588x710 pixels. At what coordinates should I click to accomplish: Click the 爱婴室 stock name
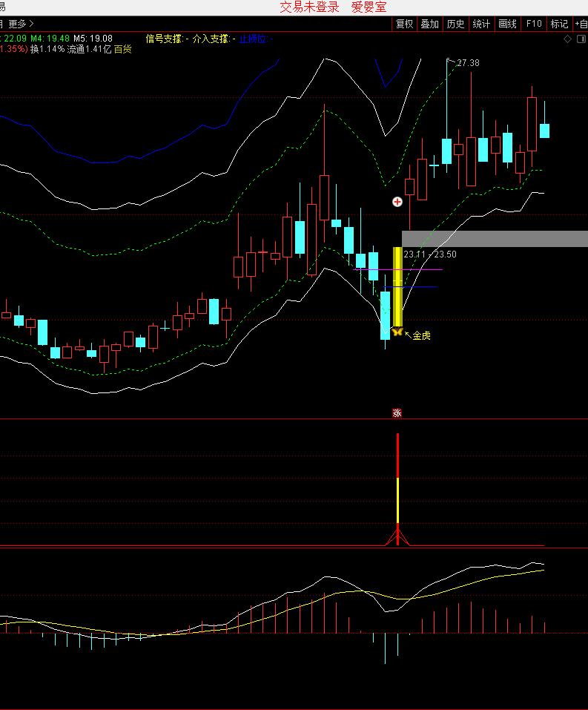coord(369,7)
